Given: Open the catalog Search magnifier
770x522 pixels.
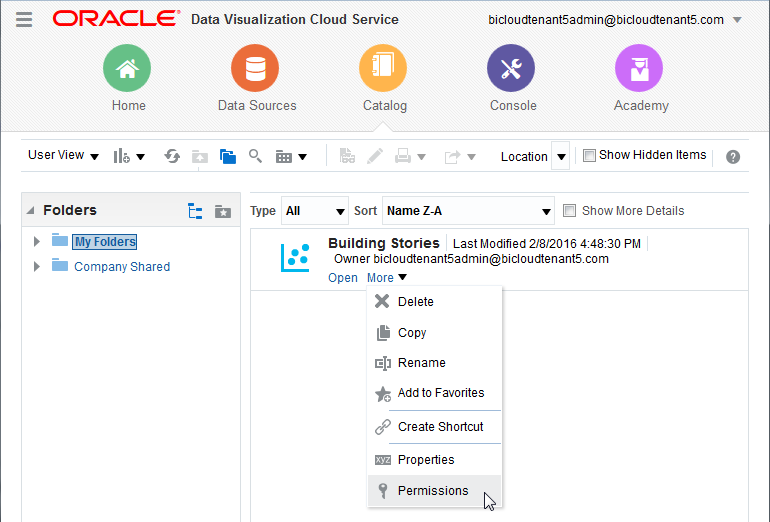Looking at the screenshot, I should (x=255, y=156).
